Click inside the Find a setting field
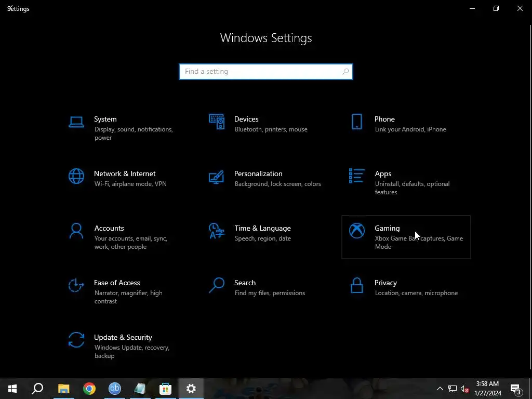The height and width of the screenshot is (399, 532). pos(266,72)
